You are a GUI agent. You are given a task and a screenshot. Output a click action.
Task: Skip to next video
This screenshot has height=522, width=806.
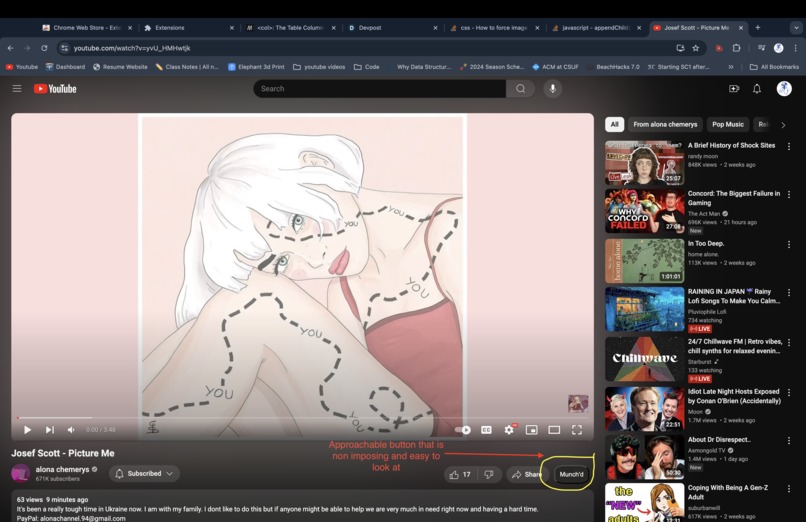point(49,430)
